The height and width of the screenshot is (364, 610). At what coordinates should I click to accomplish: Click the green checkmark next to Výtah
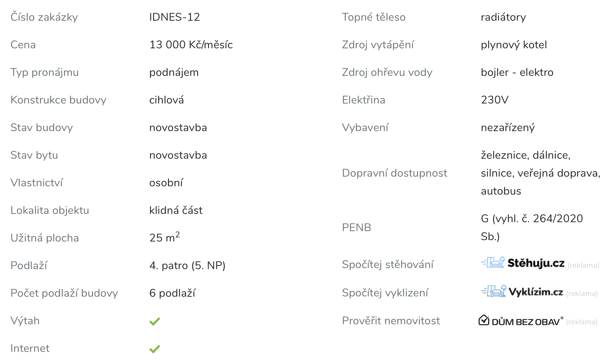click(155, 321)
